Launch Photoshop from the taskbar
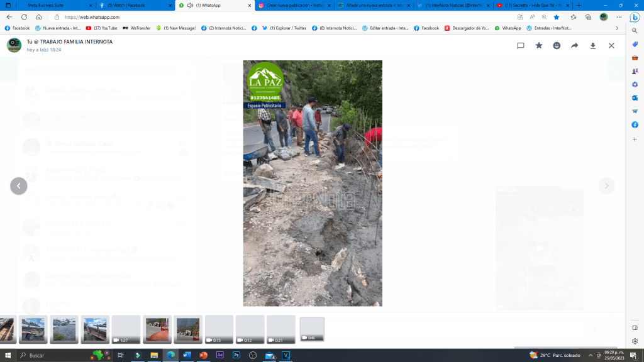644x362 pixels. click(x=236, y=355)
